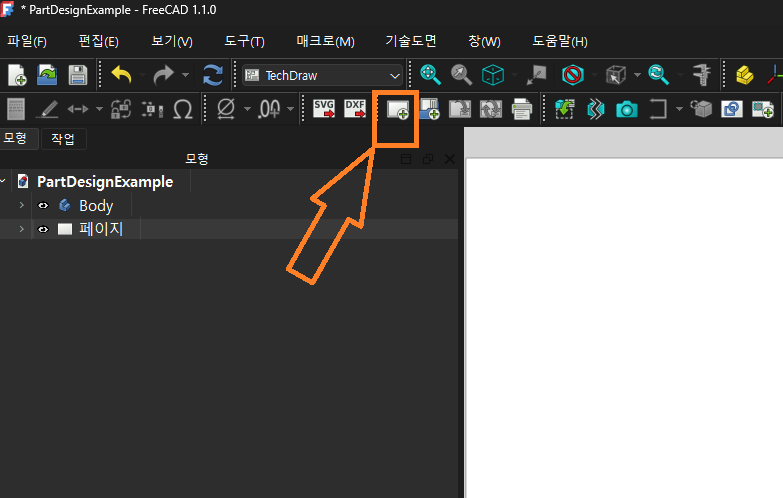Redraw the current page

click(x=460, y=109)
